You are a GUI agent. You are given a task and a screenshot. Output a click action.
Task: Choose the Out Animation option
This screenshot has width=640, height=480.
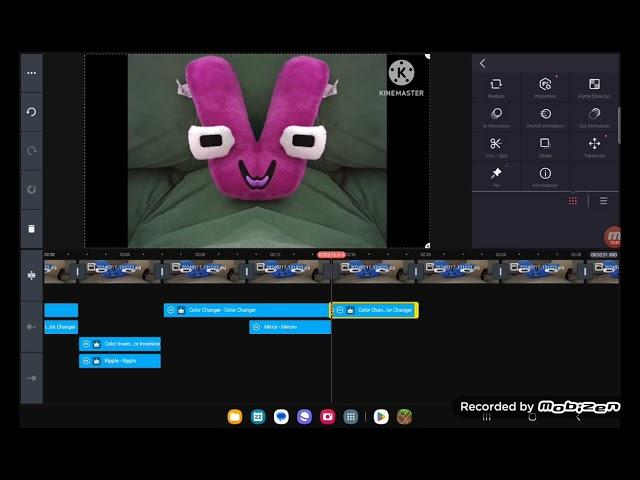click(594, 118)
